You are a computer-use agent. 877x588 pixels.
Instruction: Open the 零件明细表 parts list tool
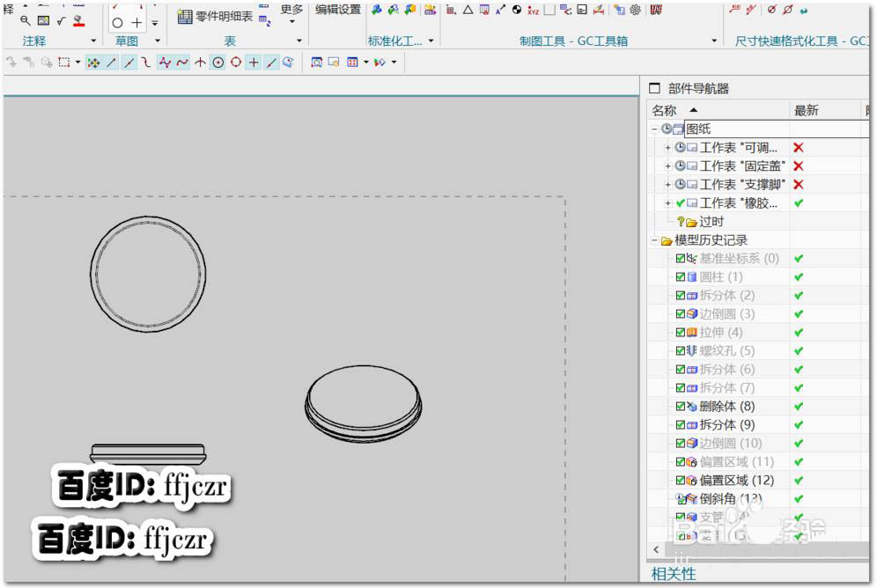216,17
